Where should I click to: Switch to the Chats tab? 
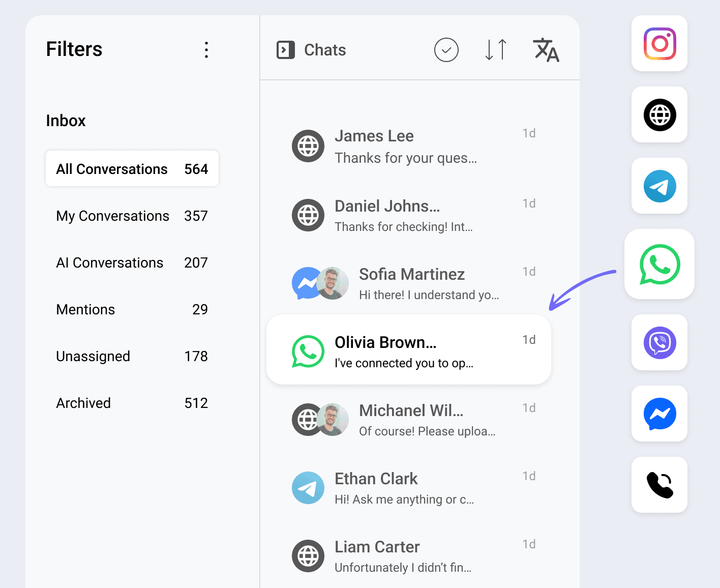[x=310, y=50]
